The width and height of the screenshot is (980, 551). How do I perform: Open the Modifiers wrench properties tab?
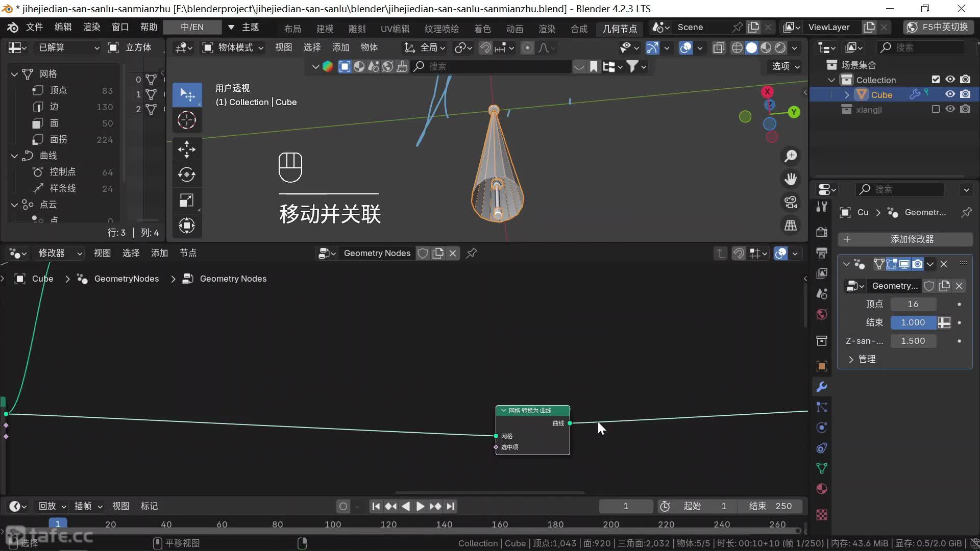(822, 387)
